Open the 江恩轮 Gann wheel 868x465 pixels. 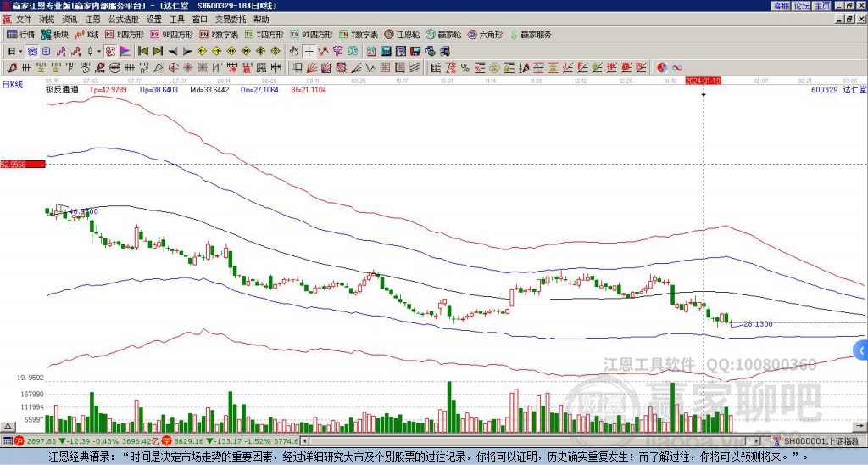click(402, 34)
